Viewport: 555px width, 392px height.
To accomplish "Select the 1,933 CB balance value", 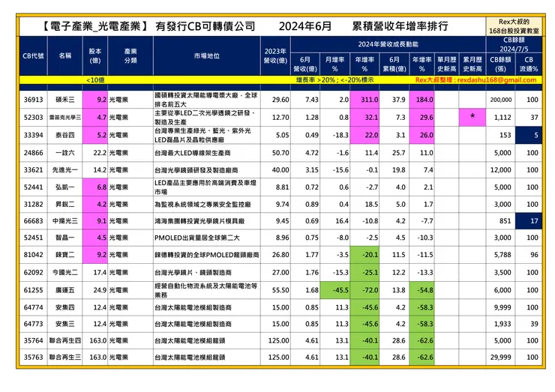I will (502, 324).
